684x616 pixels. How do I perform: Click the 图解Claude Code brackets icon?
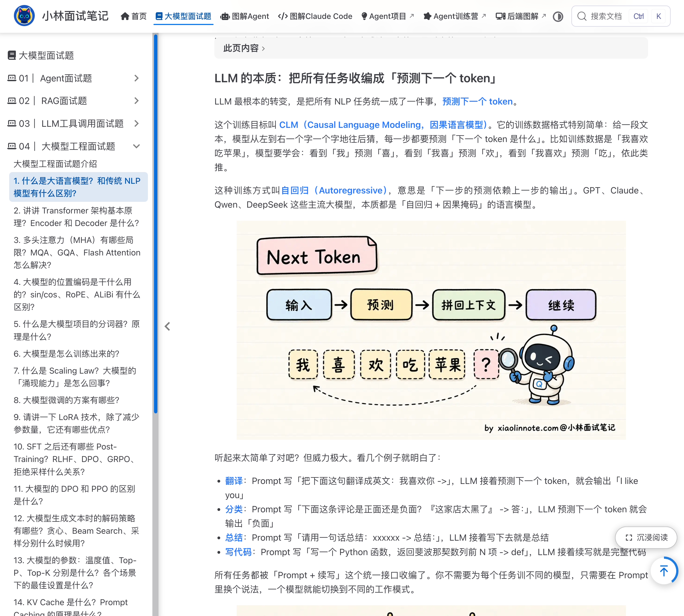coord(283,16)
